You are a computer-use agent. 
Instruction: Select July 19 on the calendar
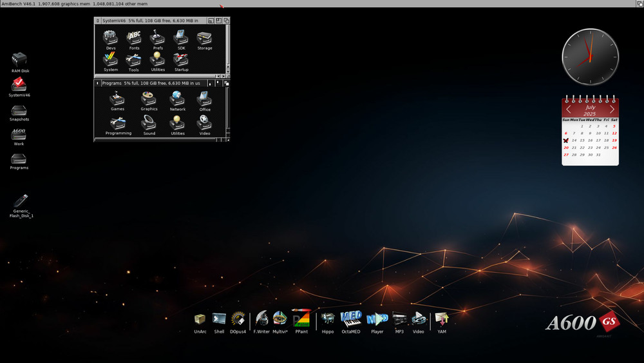(614, 140)
